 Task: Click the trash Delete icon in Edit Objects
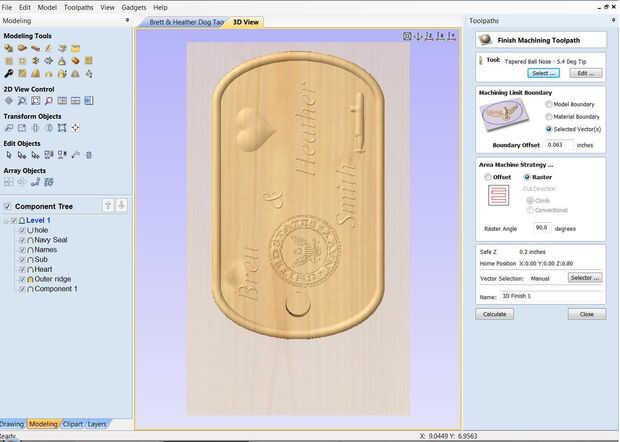point(89,155)
